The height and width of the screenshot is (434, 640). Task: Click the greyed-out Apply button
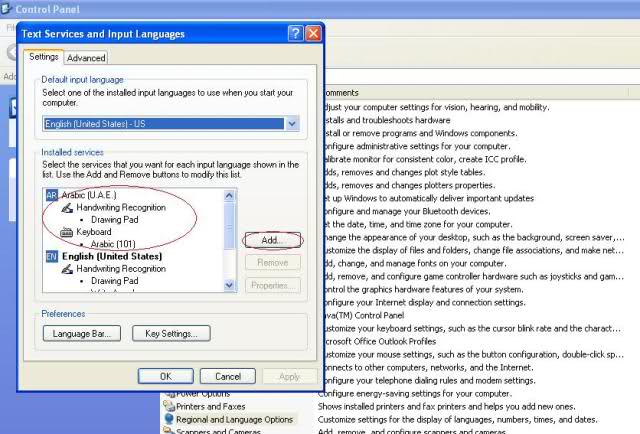[290, 376]
